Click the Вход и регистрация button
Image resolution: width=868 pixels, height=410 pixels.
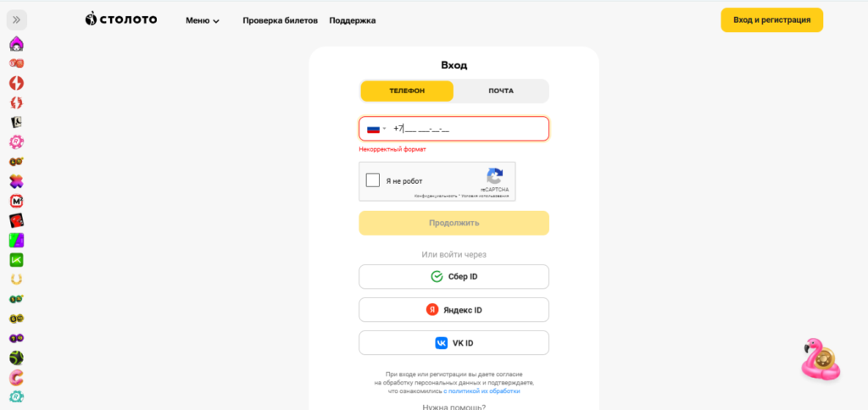771,20
